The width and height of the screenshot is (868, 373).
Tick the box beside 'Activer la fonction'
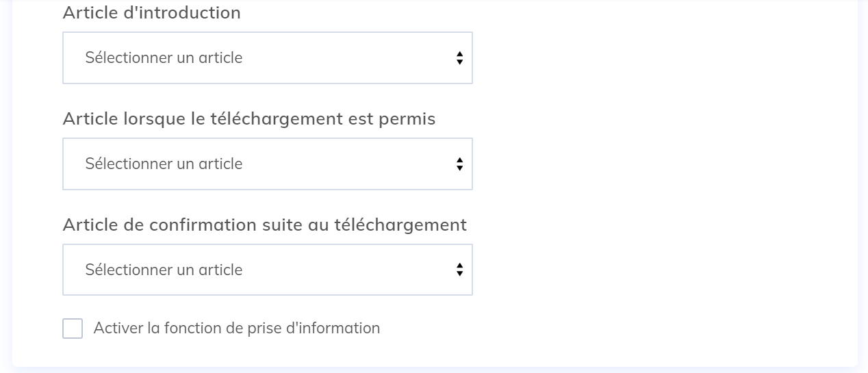(x=73, y=329)
